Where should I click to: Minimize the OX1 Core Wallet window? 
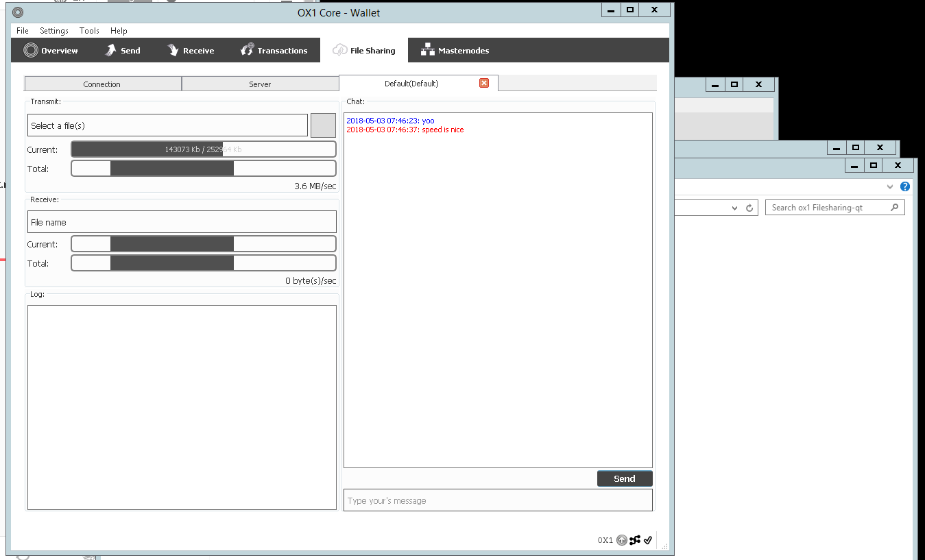pos(611,10)
